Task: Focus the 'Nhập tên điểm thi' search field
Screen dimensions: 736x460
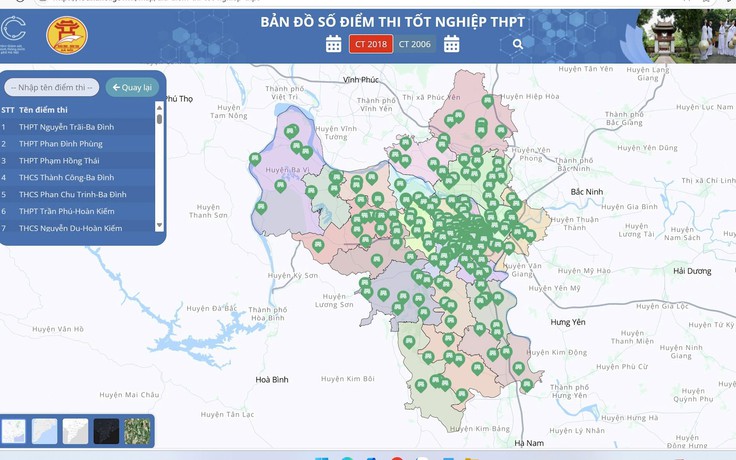Action: point(52,87)
